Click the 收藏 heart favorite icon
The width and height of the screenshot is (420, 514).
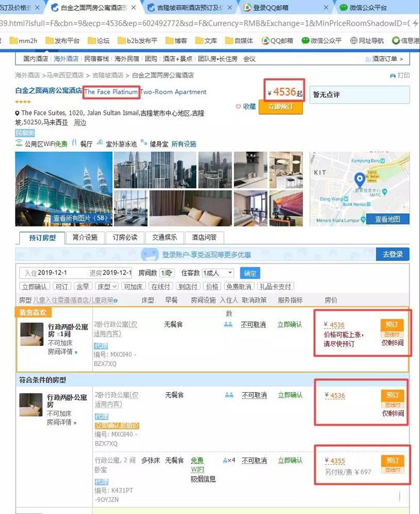coord(239,106)
